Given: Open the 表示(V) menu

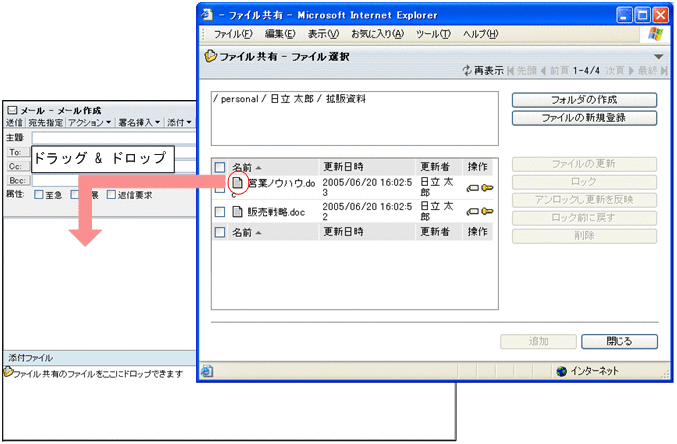Looking at the screenshot, I should (323, 34).
